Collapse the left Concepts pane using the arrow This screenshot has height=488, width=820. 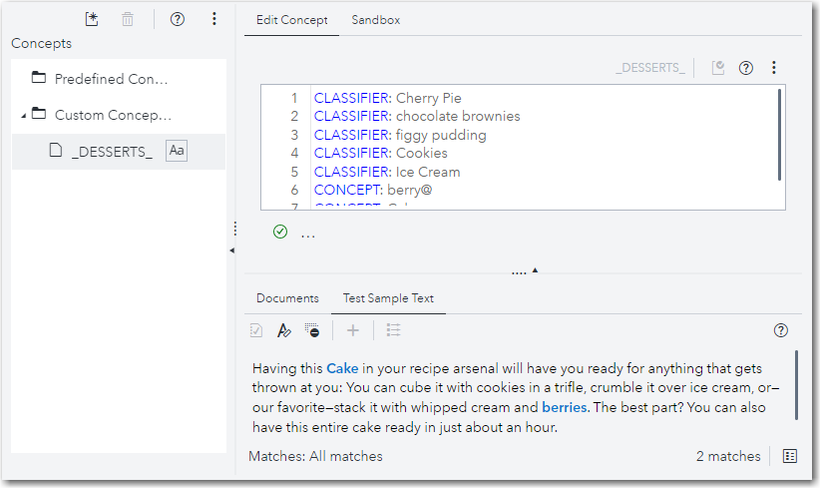(x=232, y=250)
